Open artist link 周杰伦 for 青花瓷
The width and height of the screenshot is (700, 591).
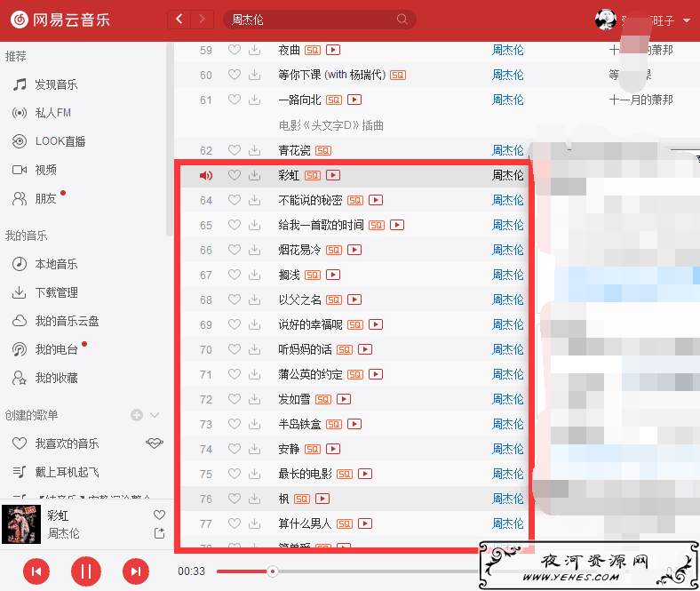[x=507, y=150]
